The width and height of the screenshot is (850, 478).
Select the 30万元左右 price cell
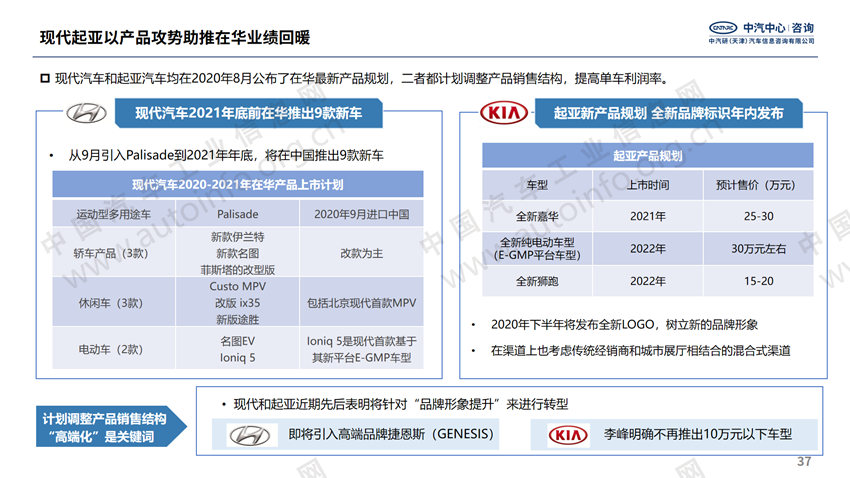[758, 249]
